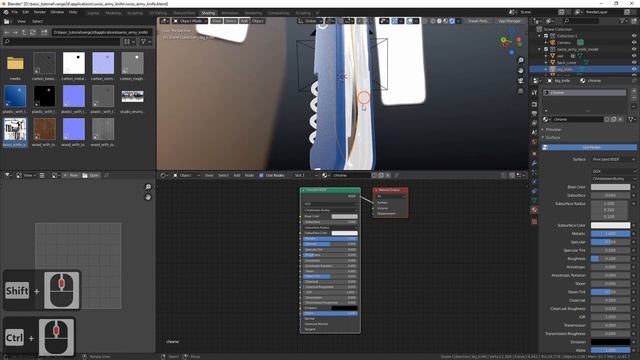Screen dimensions: 640x360
Task: Click the New button in image editor
Action: 71,175
